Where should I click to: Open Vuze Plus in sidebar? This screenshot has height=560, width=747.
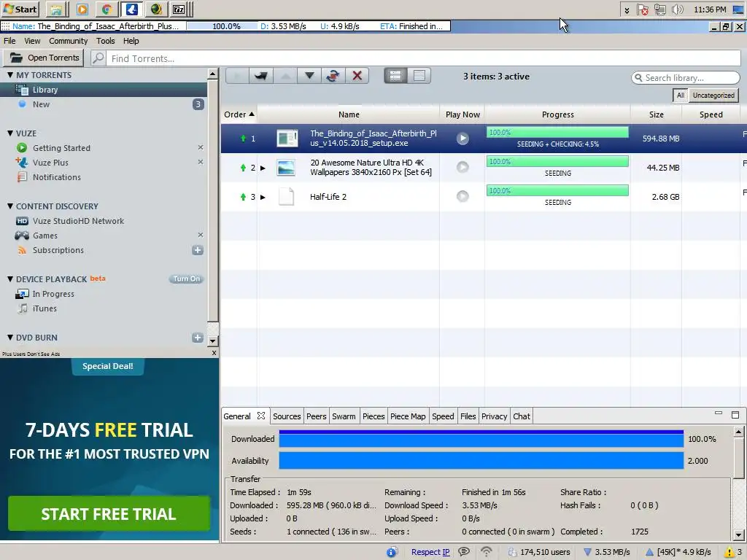tap(50, 163)
